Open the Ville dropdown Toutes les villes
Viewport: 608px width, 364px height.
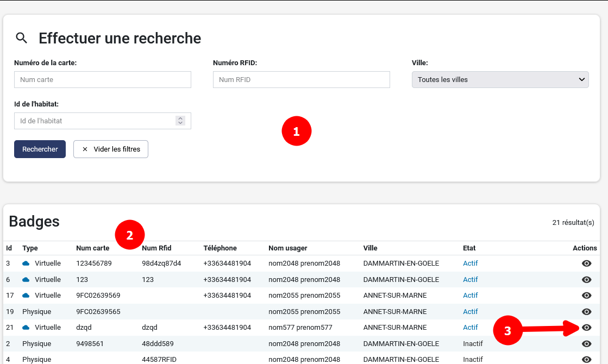pyautogui.click(x=500, y=80)
